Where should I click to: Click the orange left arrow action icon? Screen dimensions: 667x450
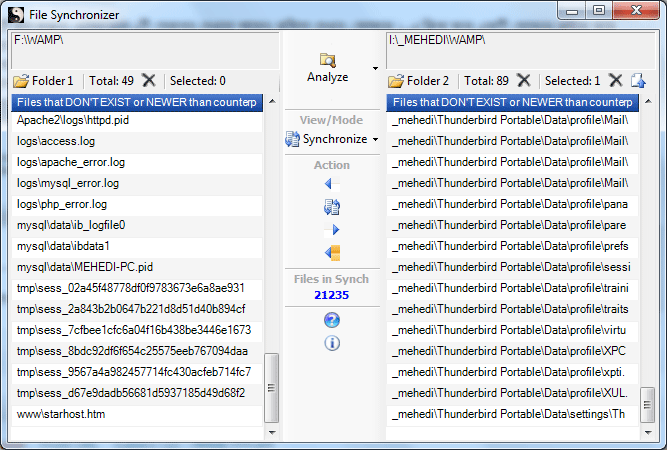[332, 253]
